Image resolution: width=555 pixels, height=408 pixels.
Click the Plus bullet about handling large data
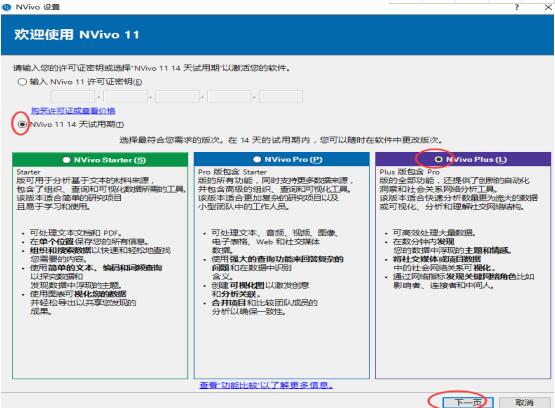[434, 233]
